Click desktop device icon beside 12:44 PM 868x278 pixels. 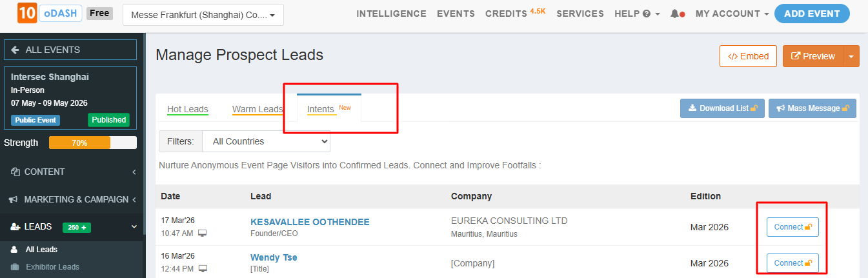203,268
